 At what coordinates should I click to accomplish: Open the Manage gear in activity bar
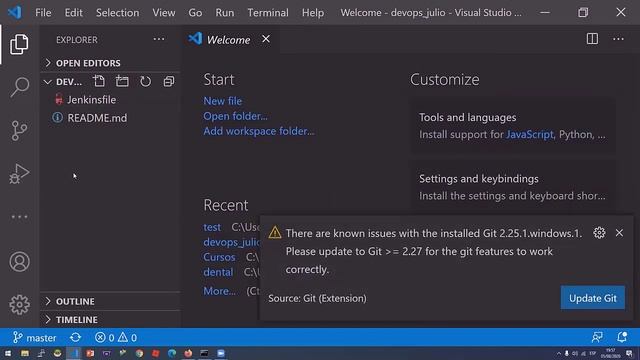(19, 305)
